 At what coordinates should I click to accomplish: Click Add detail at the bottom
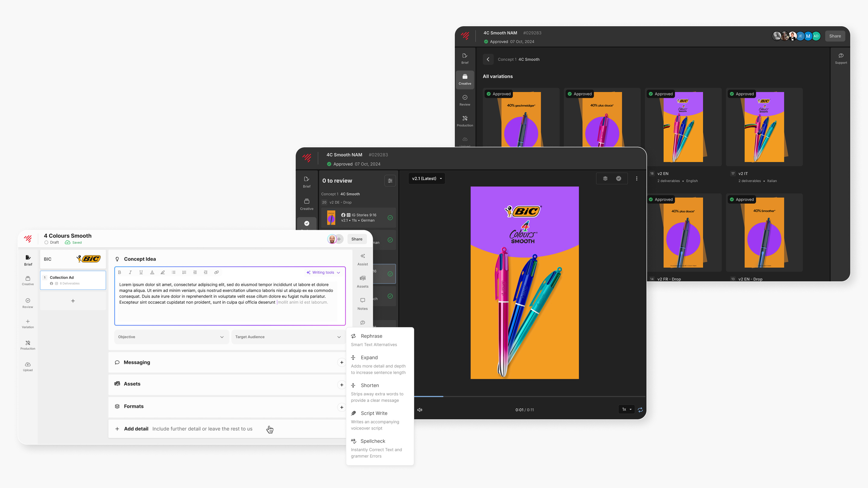(x=136, y=429)
